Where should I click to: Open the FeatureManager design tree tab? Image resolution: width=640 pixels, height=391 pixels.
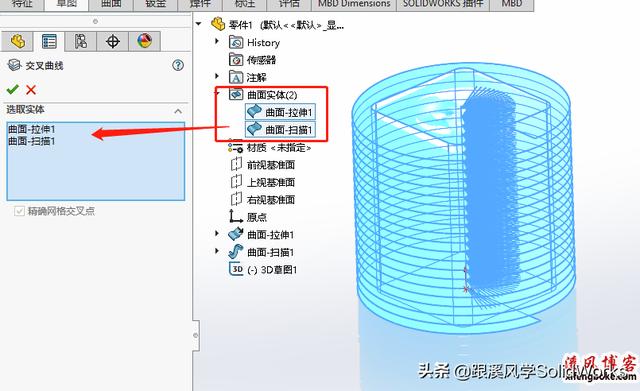coord(17,41)
